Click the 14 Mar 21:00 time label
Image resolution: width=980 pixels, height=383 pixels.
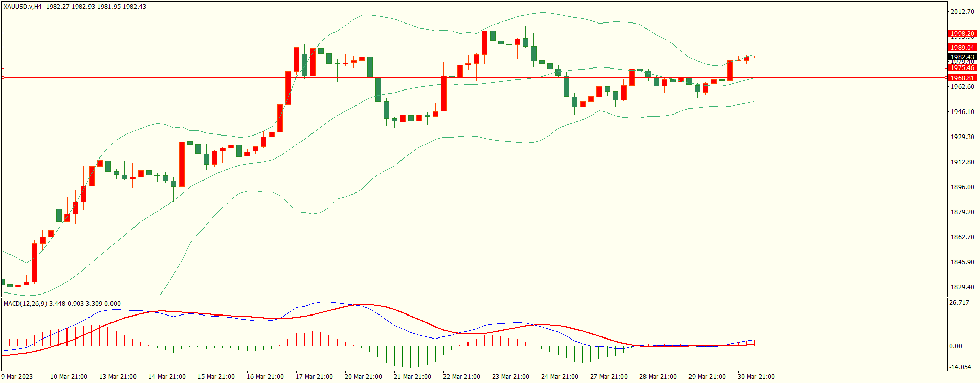pos(167,377)
